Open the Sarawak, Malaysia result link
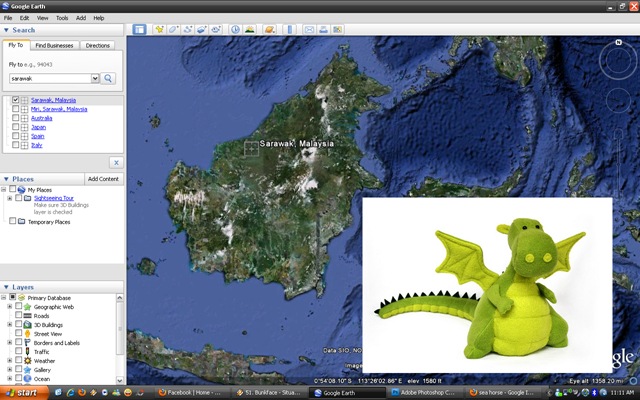This screenshot has height=400, width=640. pos(53,100)
